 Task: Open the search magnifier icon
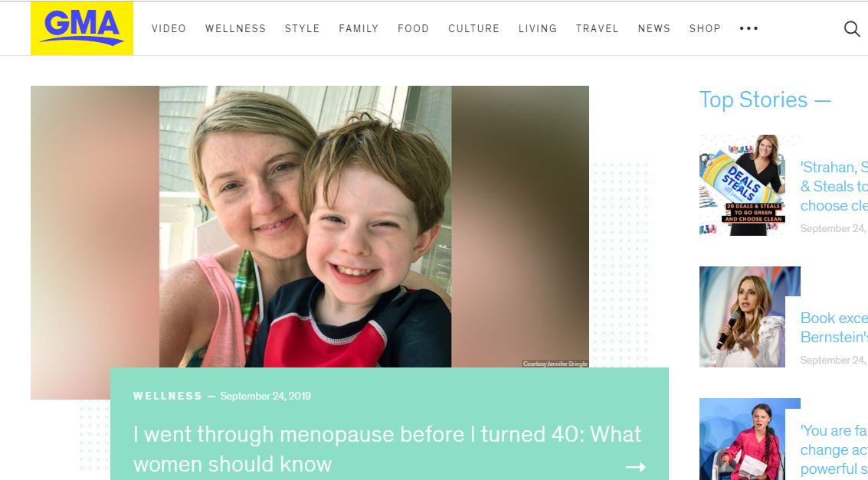[x=851, y=28]
